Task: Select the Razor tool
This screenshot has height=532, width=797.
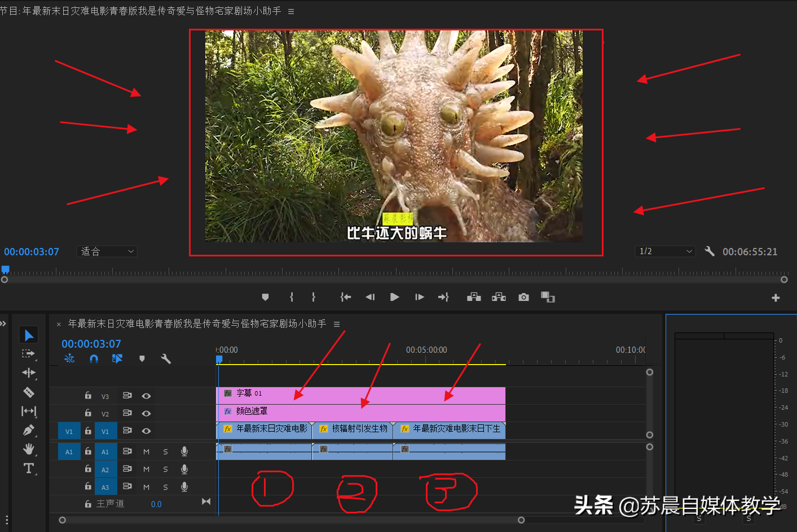Action: click(x=29, y=392)
